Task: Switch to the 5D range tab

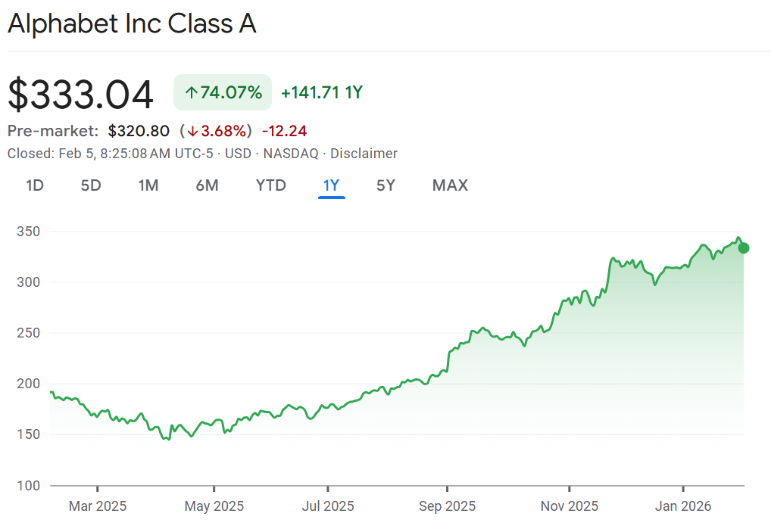Action: [91, 185]
